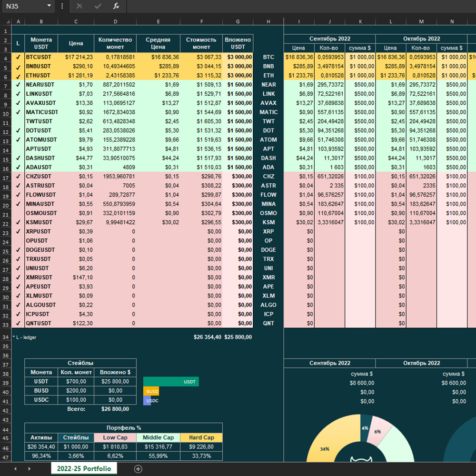Select the Всего total $26 800,00 cell
Viewport: 476px width, 476px height.
tap(115, 409)
